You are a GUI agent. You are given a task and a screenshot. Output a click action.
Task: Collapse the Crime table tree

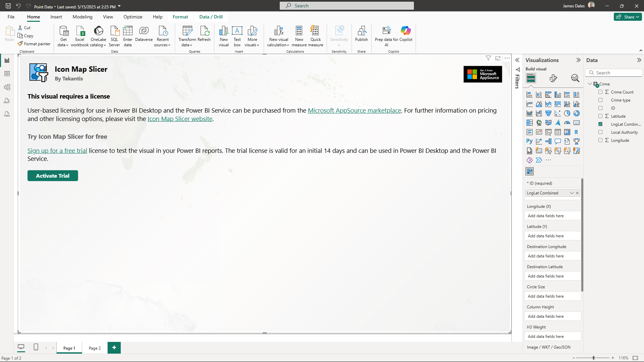pyautogui.click(x=590, y=84)
